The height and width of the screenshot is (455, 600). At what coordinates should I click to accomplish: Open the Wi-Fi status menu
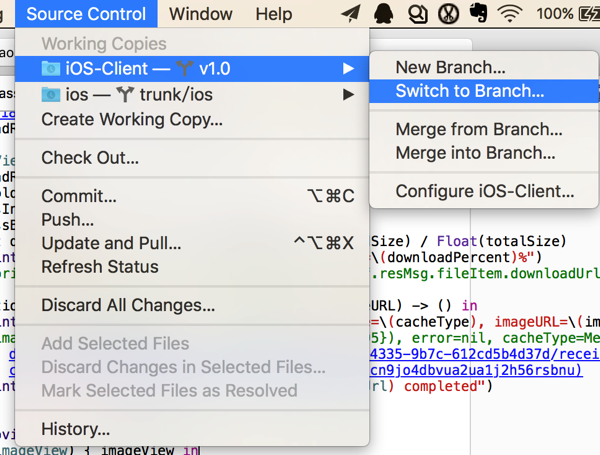(x=511, y=14)
